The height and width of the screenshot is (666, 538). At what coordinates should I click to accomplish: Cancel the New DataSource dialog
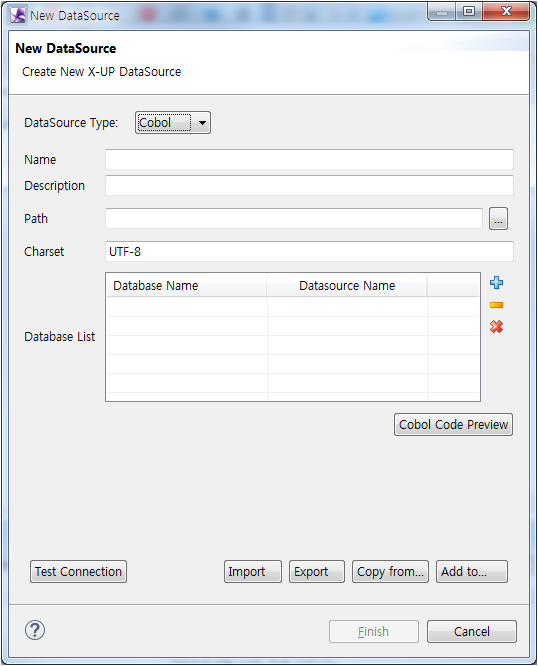pos(472,632)
